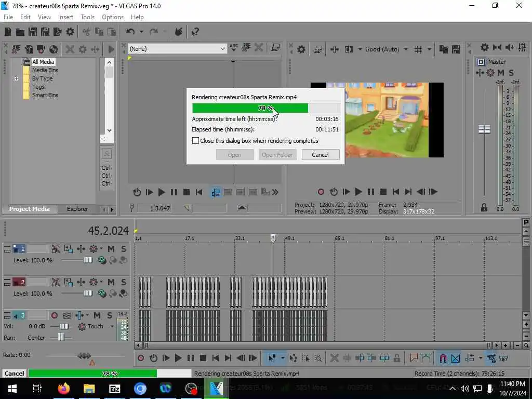This screenshot has width=532, height=399.
Task: Open the File menu
Action: tap(8, 17)
